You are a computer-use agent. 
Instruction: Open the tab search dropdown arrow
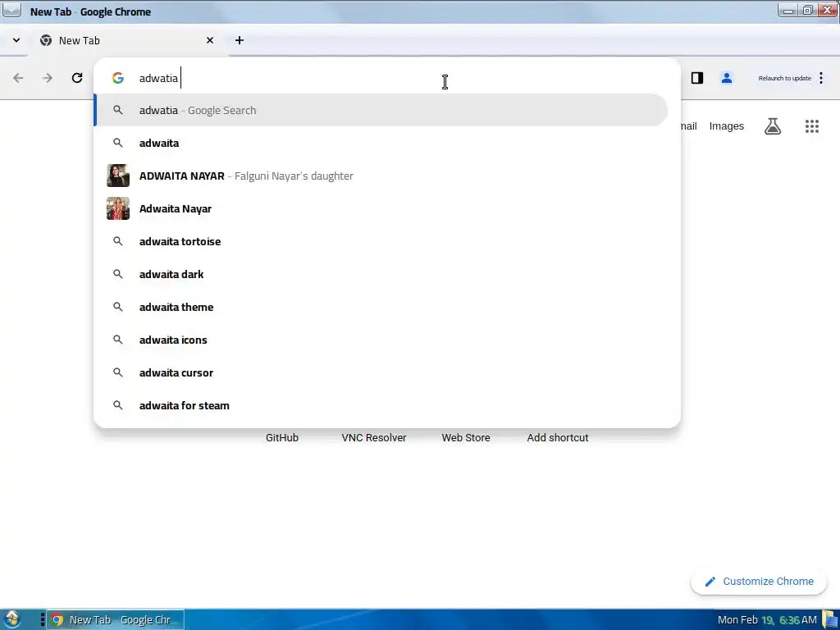[16, 40]
